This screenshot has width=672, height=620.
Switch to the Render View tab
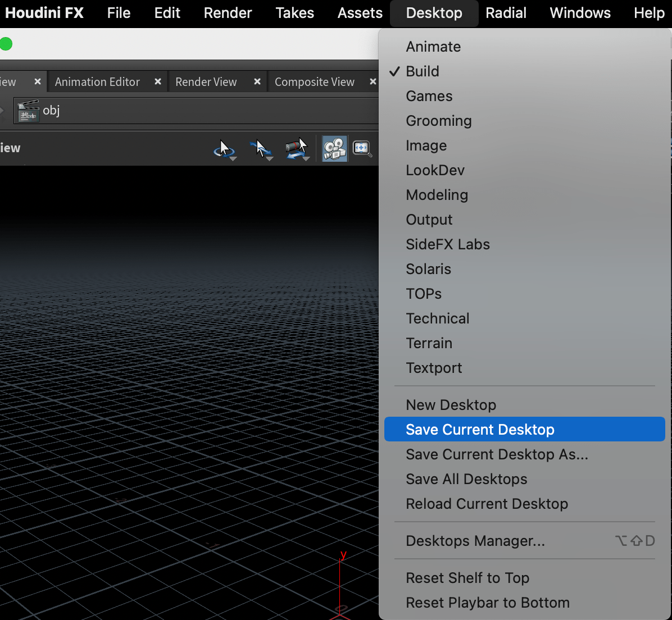pyautogui.click(x=206, y=82)
